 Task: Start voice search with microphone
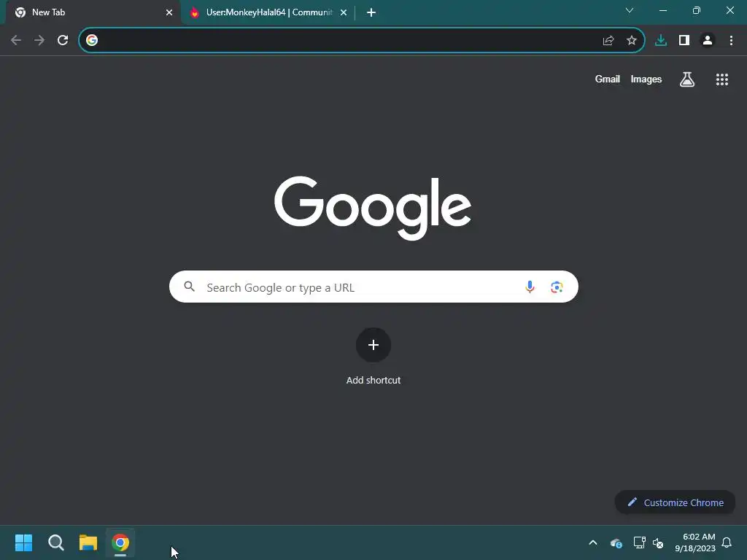tap(530, 287)
